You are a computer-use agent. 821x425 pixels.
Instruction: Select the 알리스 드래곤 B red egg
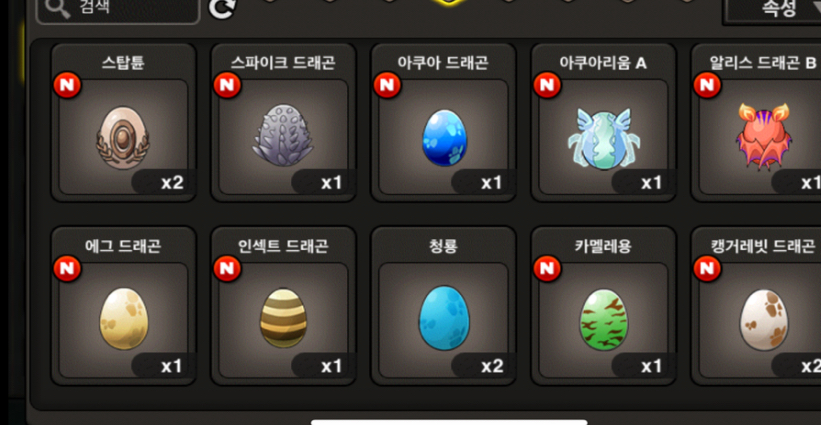[763, 136]
